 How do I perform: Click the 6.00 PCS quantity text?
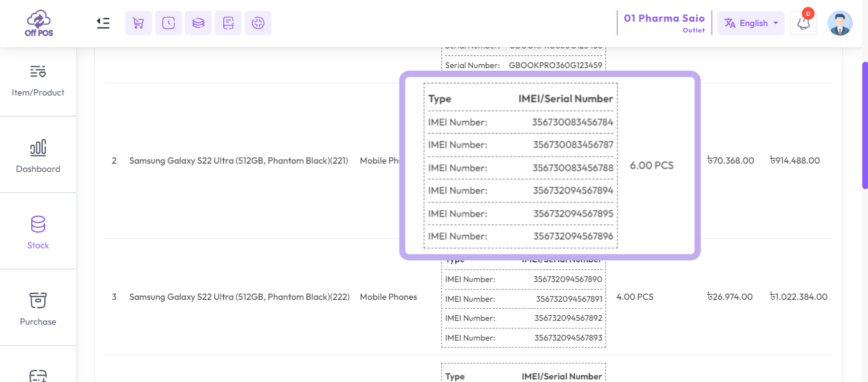pyautogui.click(x=651, y=166)
